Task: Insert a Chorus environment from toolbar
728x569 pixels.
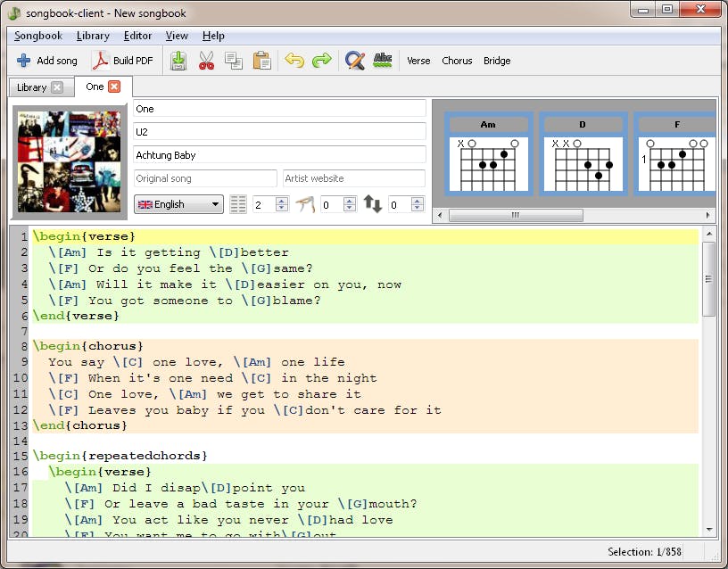Action: [457, 61]
